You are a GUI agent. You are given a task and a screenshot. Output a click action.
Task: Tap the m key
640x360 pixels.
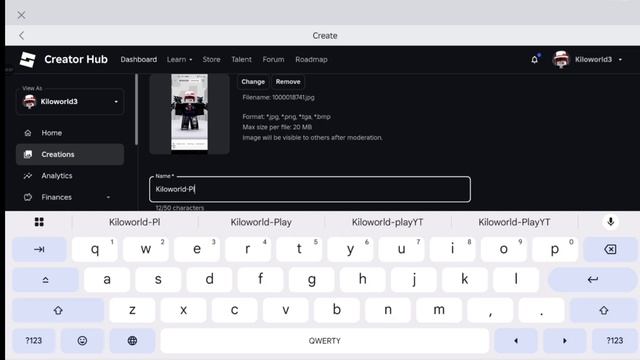pyautogui.click(x=439, y=311)
